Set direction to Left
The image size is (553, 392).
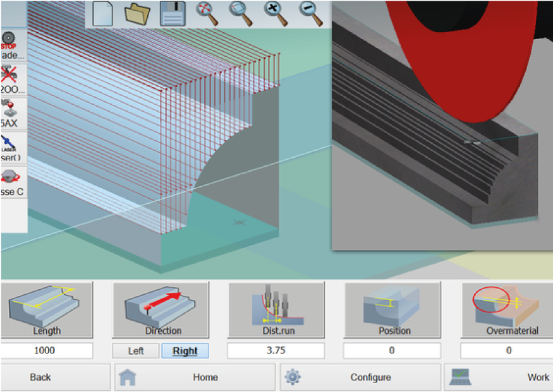[x=136, y=351]
